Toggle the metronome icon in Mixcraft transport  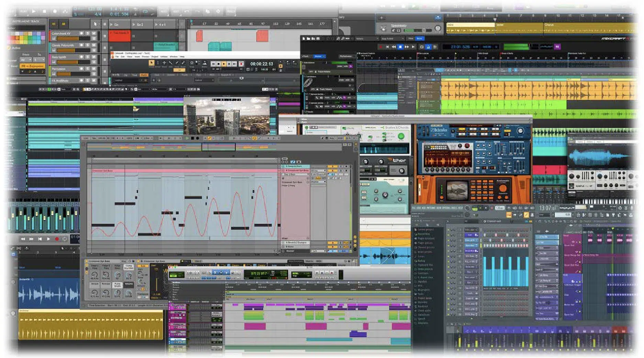point(429,47)
